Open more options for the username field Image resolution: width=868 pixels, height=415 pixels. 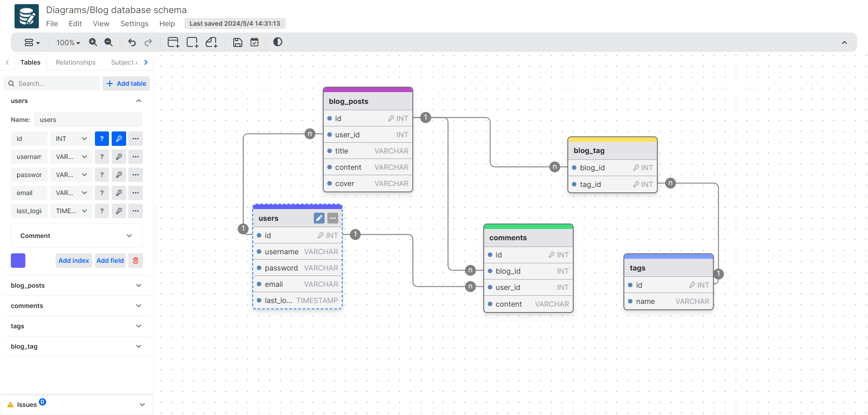(x=136, y=157)
